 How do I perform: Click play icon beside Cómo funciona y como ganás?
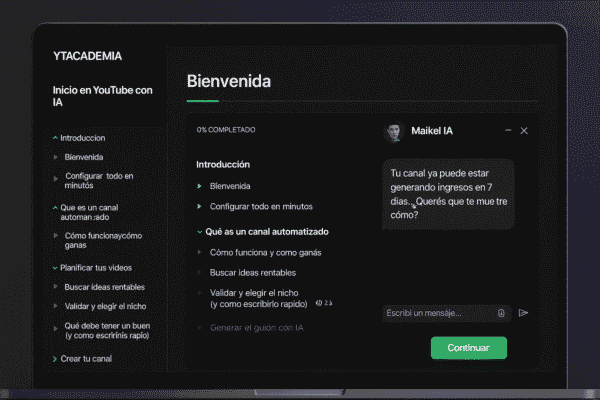click(199, 252)
